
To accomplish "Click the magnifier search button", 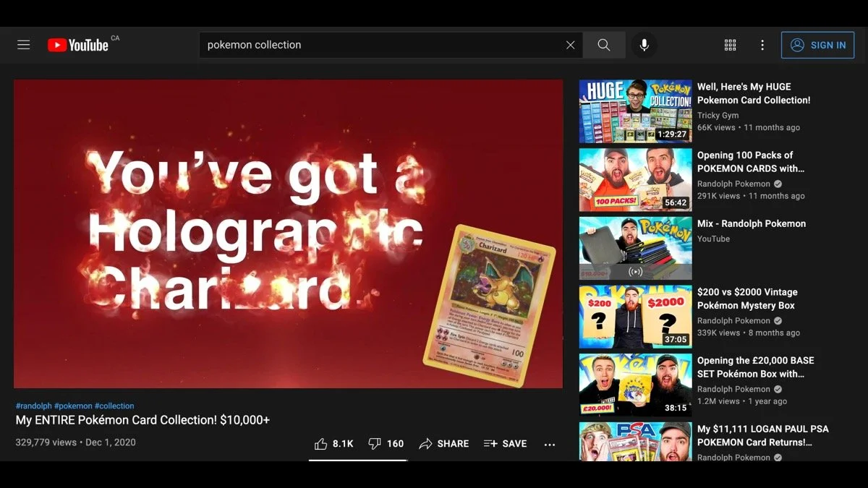I will click(x=604, y=45).
